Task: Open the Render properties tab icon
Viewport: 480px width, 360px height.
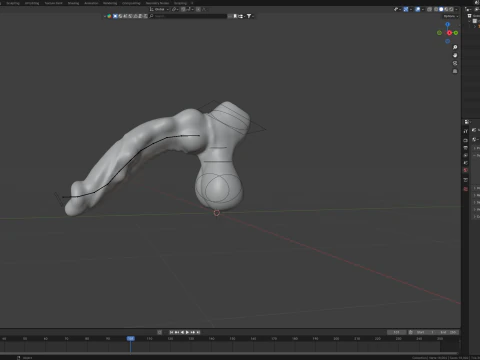Action: tap(466, 140)
